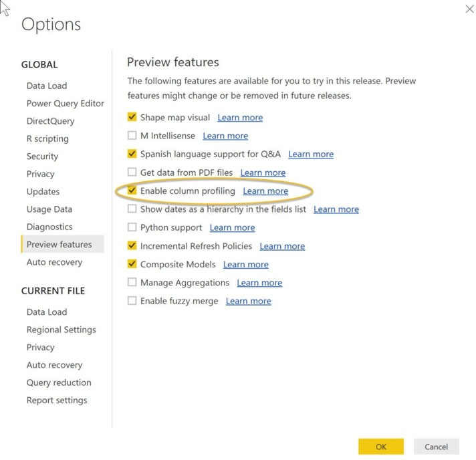Tick the Manage Aggregations checkbox

pos(132,283)
